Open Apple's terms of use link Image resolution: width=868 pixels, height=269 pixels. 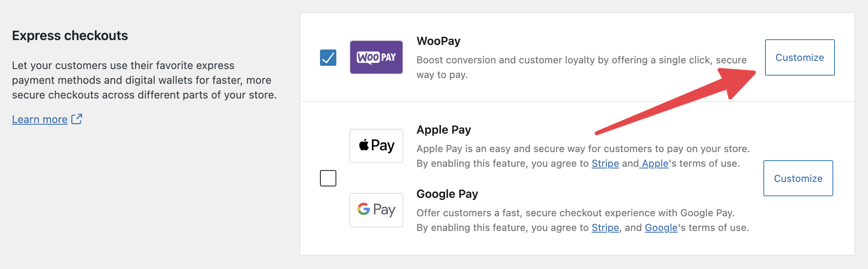coord(655,164)
